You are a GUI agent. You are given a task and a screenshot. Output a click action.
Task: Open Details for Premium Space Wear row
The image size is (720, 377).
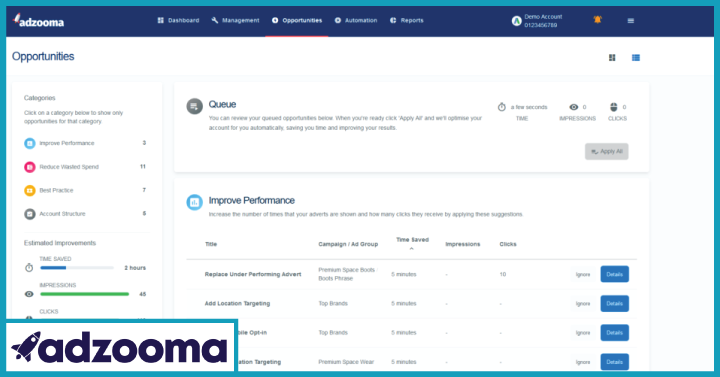pos(614,362)
